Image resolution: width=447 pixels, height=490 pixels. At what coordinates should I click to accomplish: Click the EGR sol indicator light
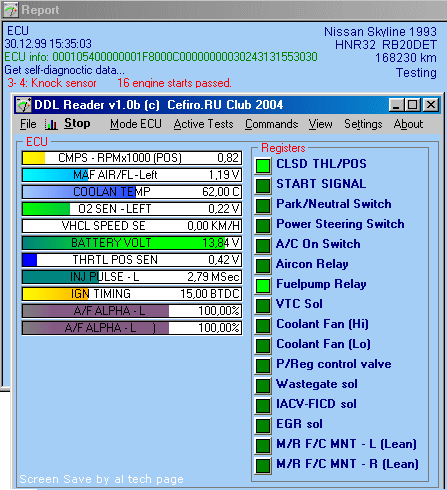(263, 426)
